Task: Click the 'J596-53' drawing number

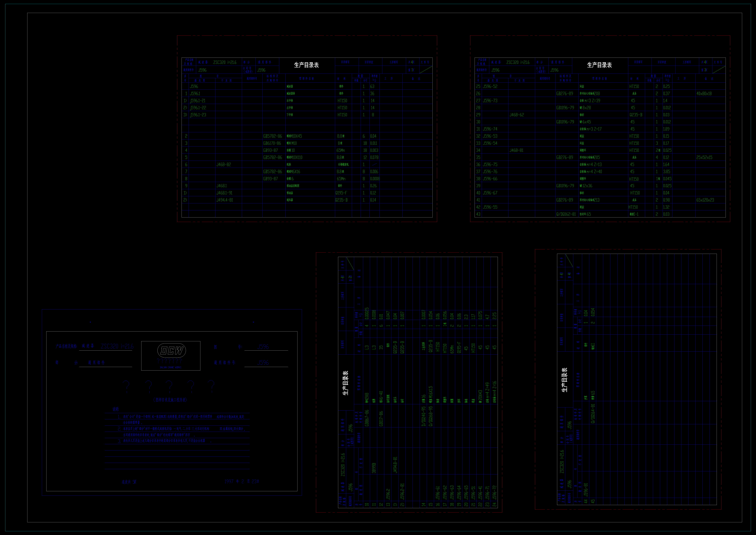Action: (490, 136)
